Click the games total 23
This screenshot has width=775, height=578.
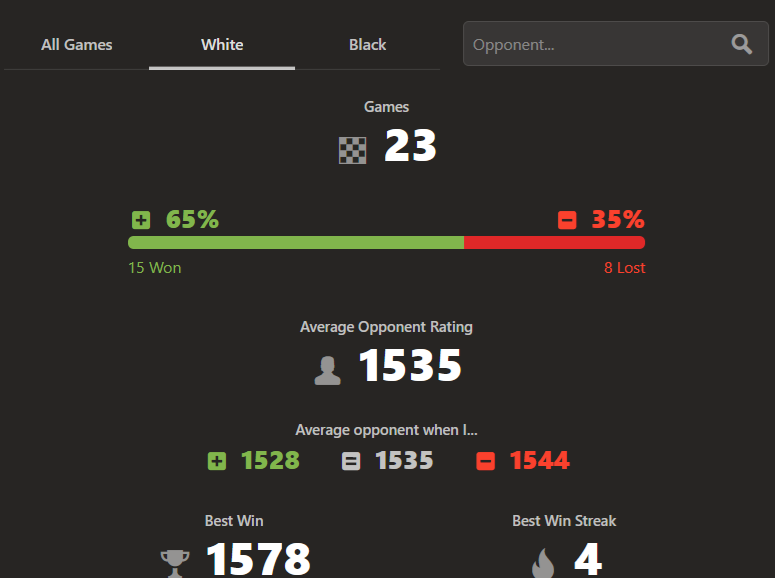(410, 146)
